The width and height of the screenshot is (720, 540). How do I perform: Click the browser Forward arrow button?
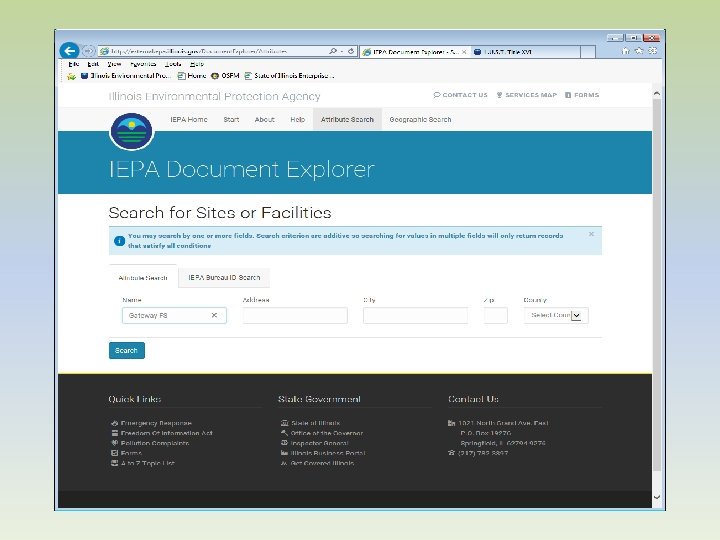pos(89,51)
